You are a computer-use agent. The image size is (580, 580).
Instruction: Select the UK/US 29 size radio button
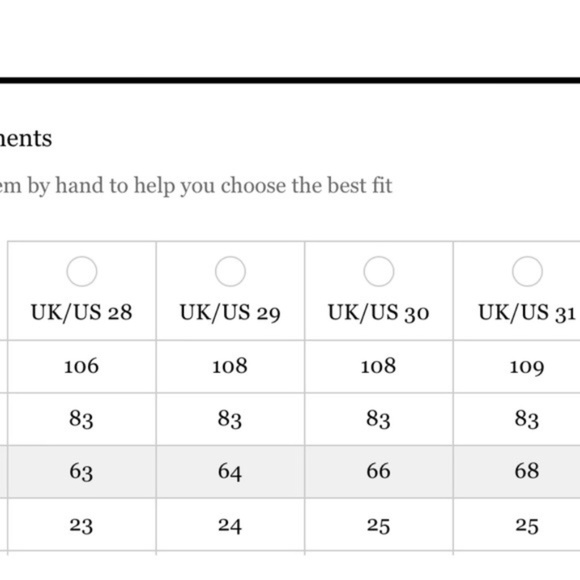(x=230, y=271)
